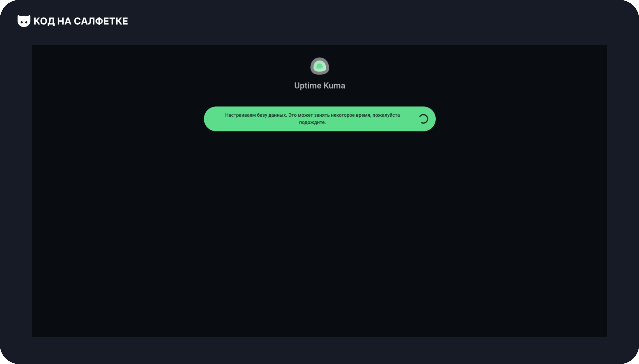639x364 pixels.
Task: Click the green database setup banner
Action: click(319, 119)
